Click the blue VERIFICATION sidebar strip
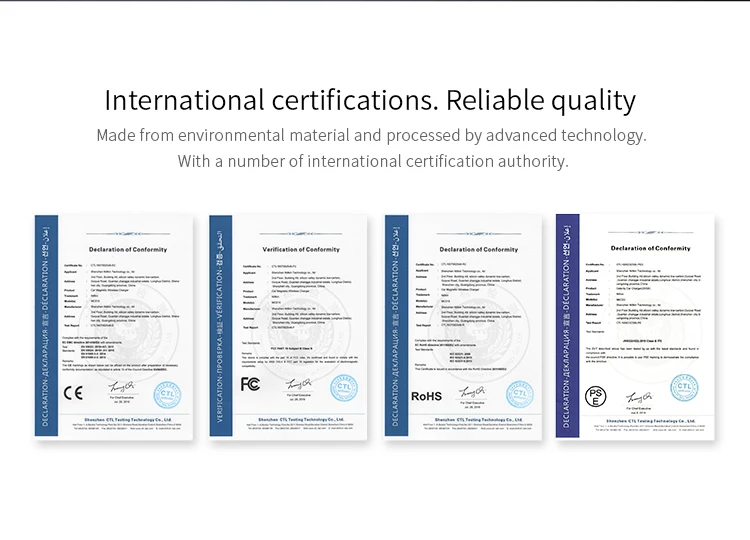The image size is (750, 540). [221, 326]
